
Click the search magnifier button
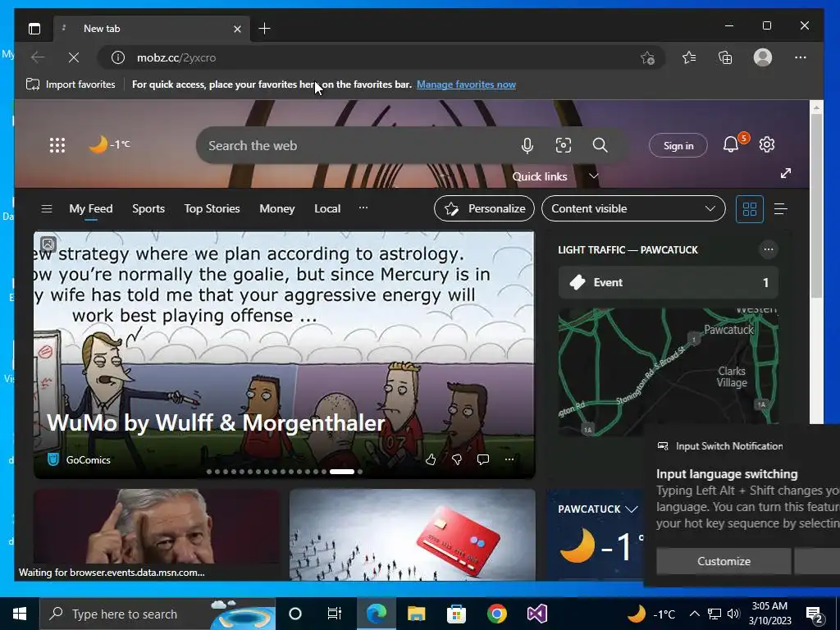pos(600,145)
